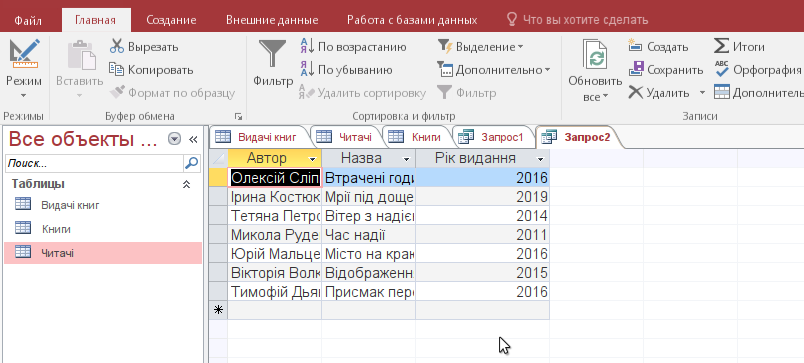Image resolution: width=804 pixels, height=363 pixels.
Task: Click the Поиск search field
Action: [94, 164]
